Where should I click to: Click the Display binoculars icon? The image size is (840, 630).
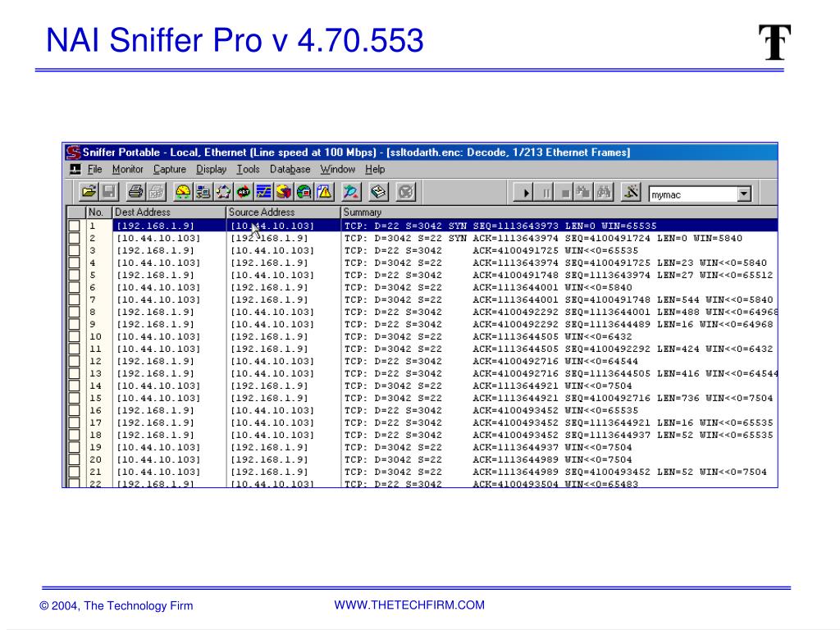pos(604,192)
